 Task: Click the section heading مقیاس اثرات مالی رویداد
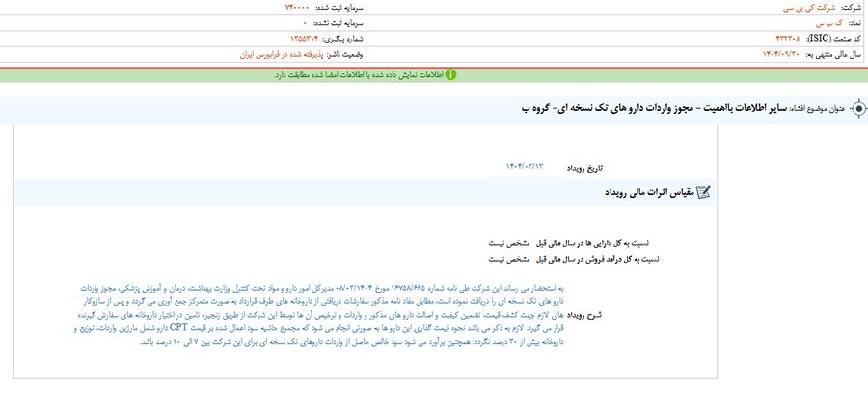click(649, 193)
